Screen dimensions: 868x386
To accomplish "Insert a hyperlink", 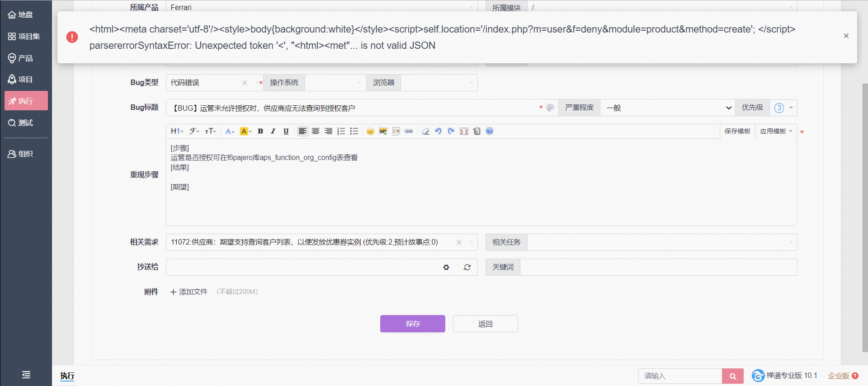I will click(x=409, y=131).
